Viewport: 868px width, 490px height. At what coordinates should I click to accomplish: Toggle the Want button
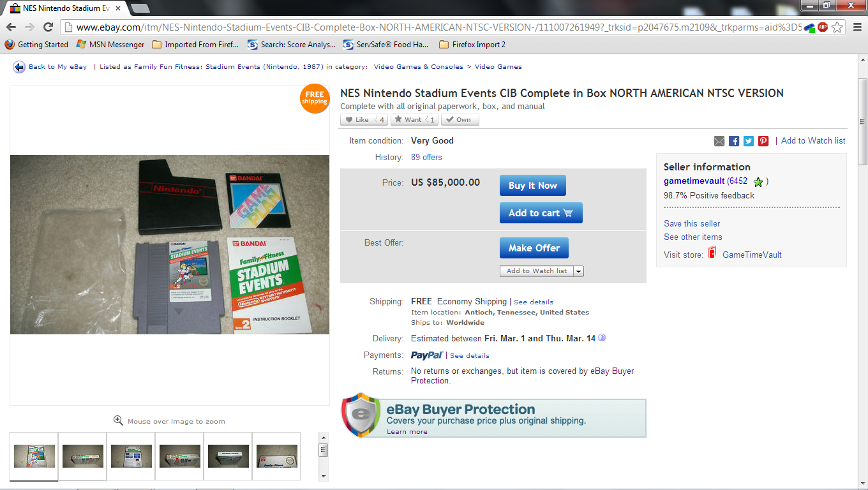pos(414,119)
